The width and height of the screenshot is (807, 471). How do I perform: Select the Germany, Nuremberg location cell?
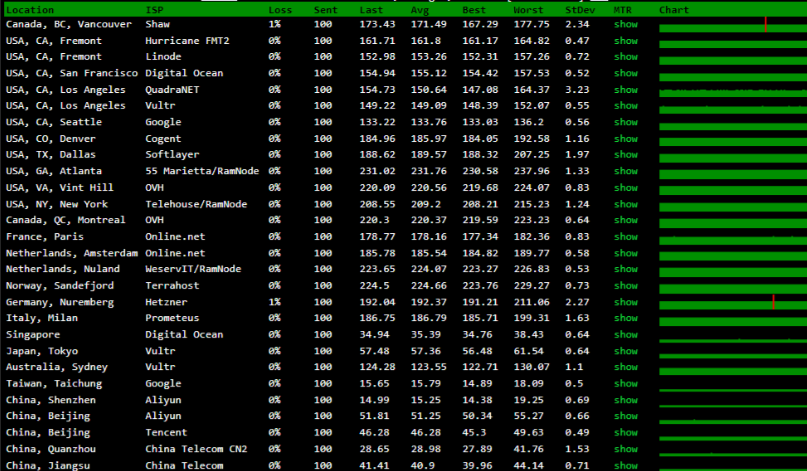coord(60,302)
